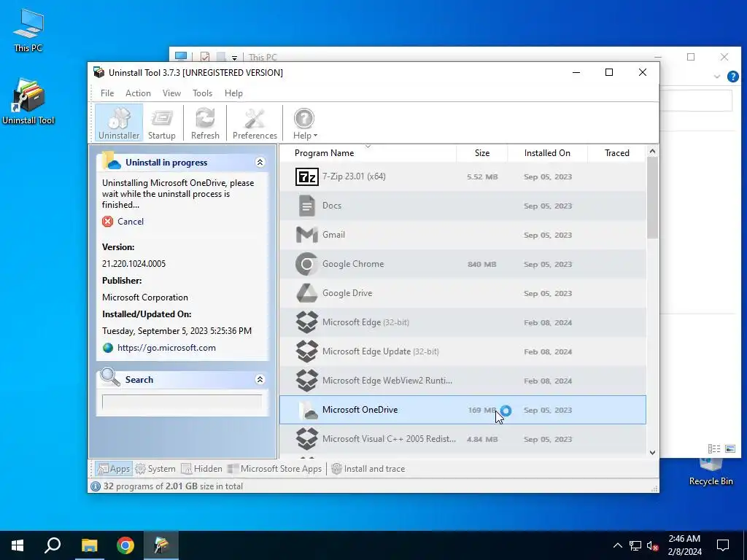The width and height of the screenshot is (747, 560).
Task: Collapse the Uninstall in progress panel
Action: pos(260,163)
